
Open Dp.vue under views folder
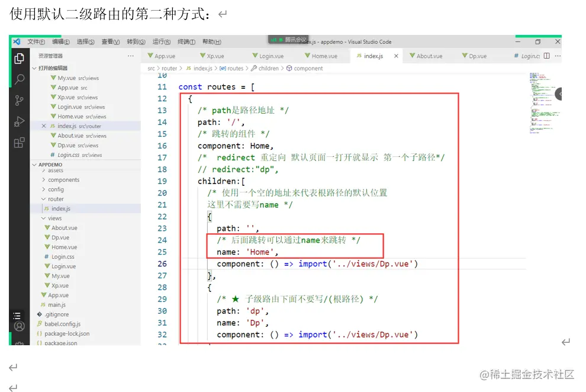(60, 237)
